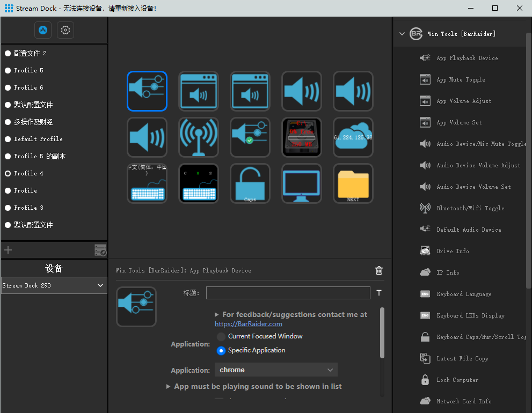Click the Drive Info hard disk key

point(302,137)
